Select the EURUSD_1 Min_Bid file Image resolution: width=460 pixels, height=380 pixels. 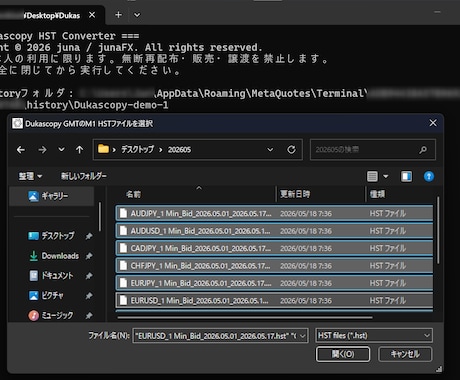pyautogui.click(x=274, y=300)
